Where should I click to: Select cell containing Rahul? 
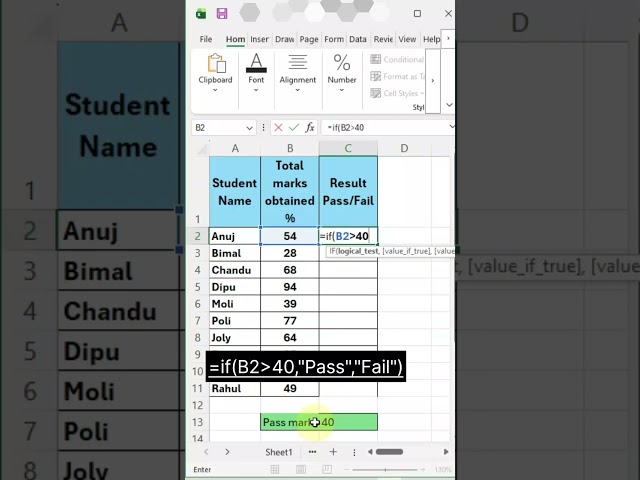(x=235, y=389)
